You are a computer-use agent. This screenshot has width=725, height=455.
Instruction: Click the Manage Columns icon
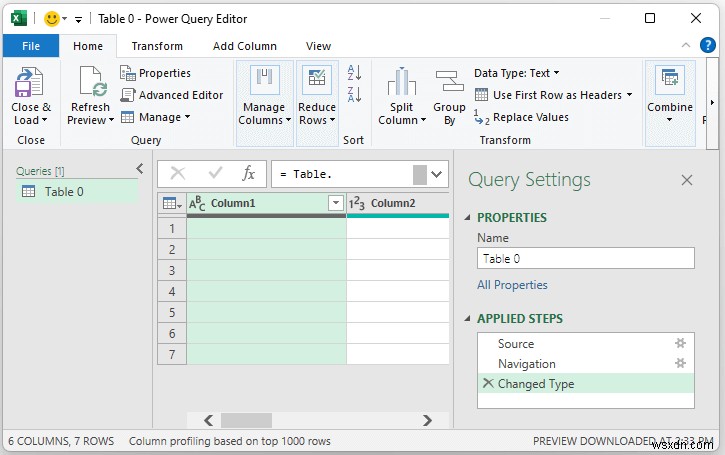[x=264, y=80]
